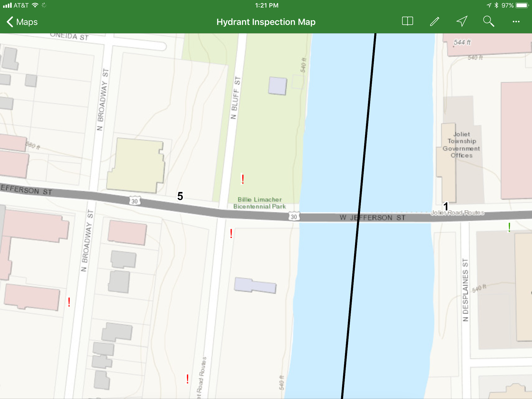Select red hydrant marker south of Jefferson St

point(231,234)
